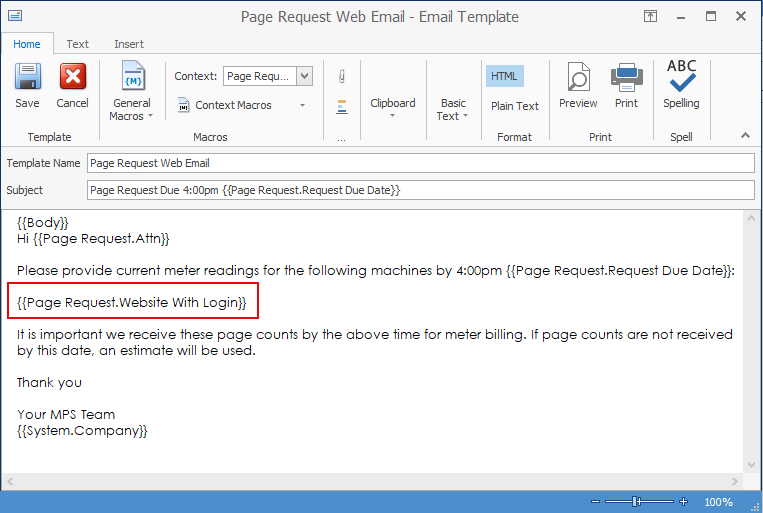Image resolution: width=763 pixels, height=513 pixels.
Task: Click the {{System.Company}} macro text
Action: pos(82,431)
